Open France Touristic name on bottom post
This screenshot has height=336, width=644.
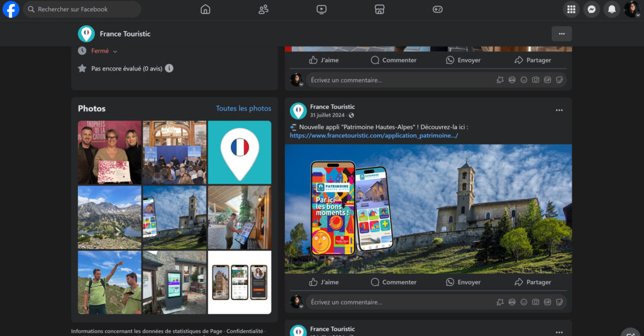coord(332,329)
